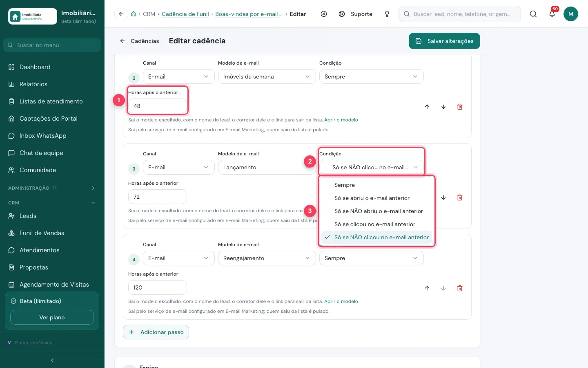Click the compass icon in header
588x368 pixels.
pyautogui.click(x=324, y=14)
